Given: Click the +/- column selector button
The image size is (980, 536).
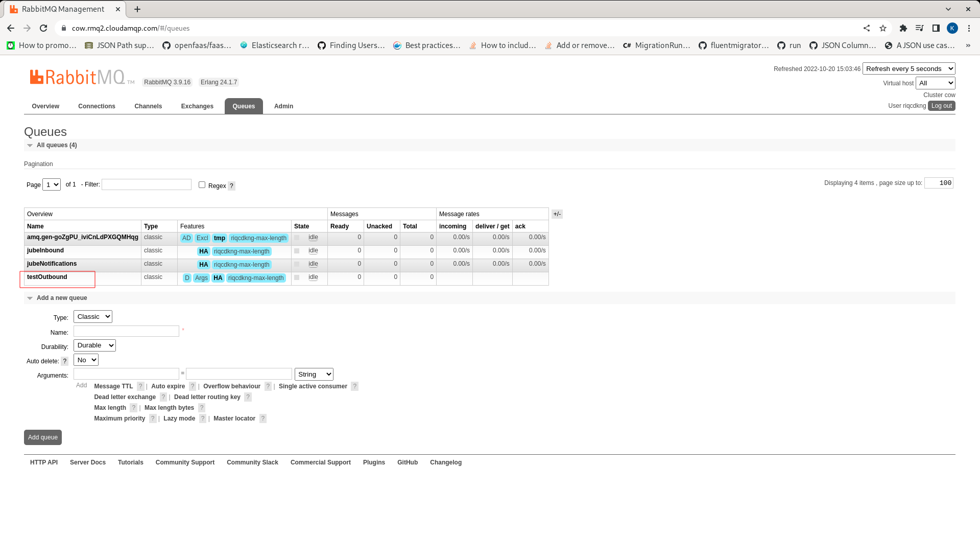Looking at the screenshot, I should (x=557, y=214).
